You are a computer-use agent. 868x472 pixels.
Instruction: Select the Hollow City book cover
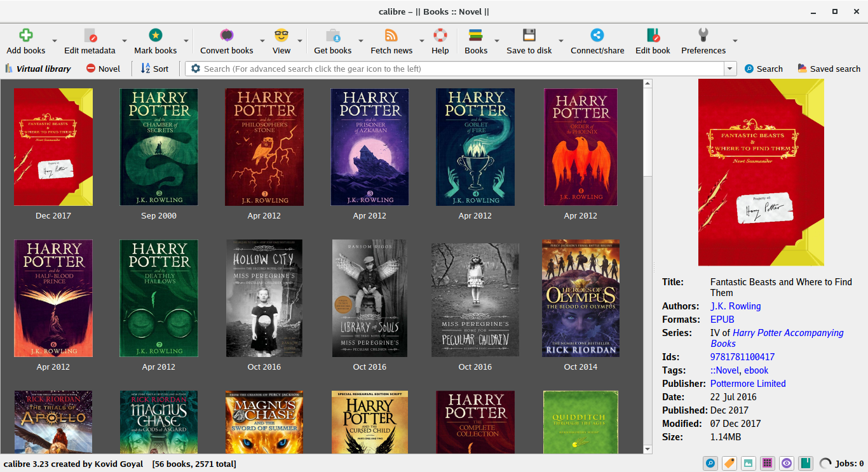(x=264, y=298)
